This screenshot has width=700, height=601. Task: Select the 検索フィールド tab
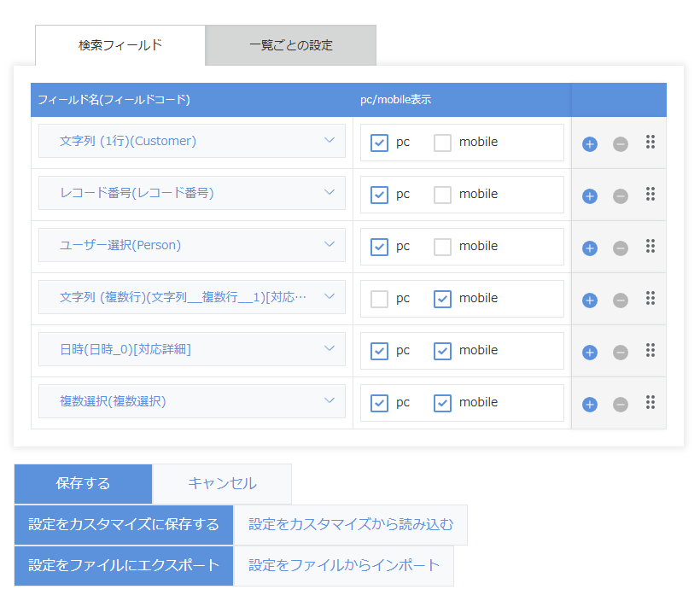(120, 45)
